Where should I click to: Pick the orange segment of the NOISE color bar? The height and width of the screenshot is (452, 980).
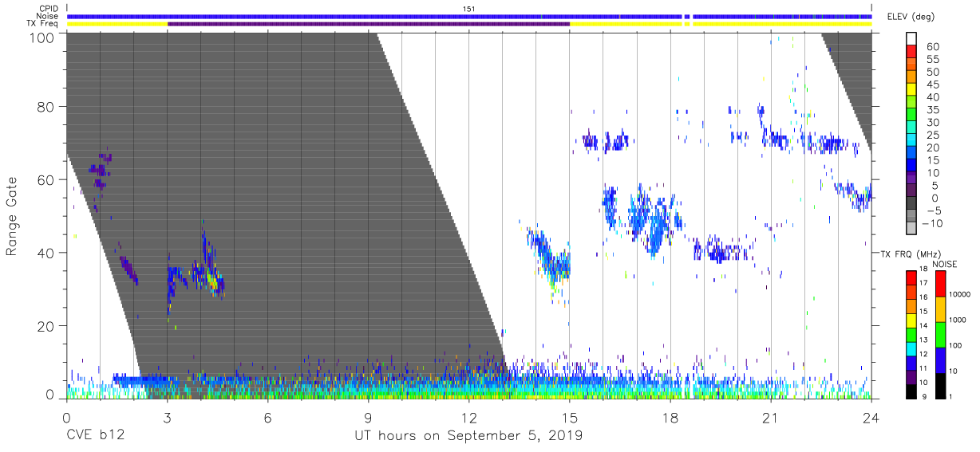[940, 309]
